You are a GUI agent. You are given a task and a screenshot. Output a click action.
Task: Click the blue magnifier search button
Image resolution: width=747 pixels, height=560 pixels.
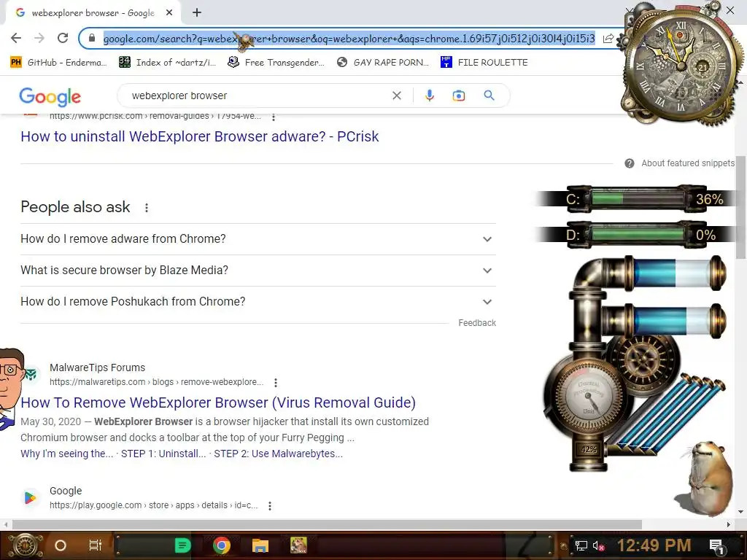[489, 96]
